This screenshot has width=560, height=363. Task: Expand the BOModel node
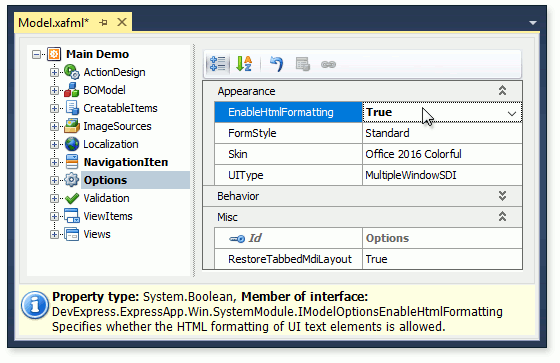tap(54, 90)
